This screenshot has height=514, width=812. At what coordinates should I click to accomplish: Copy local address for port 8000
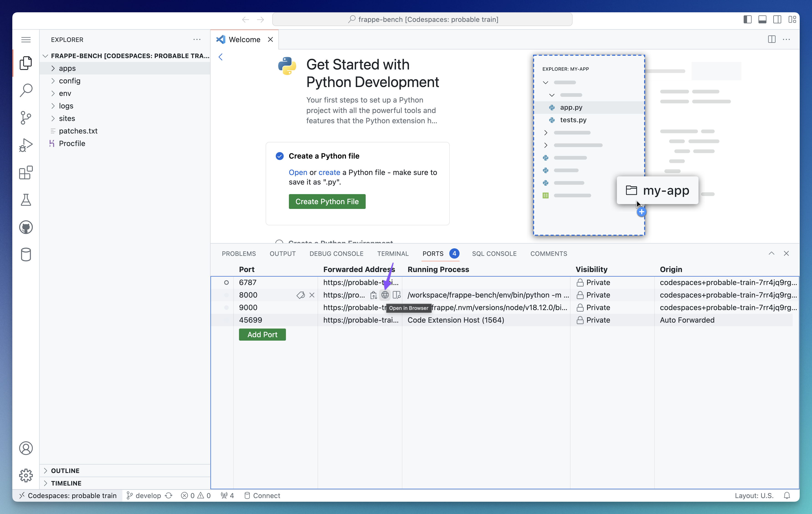pos(374,295)
